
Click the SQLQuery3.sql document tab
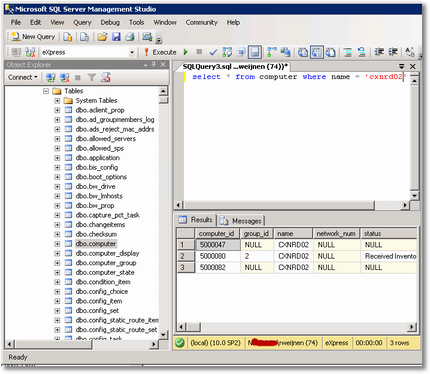click(x=235, y=67)
